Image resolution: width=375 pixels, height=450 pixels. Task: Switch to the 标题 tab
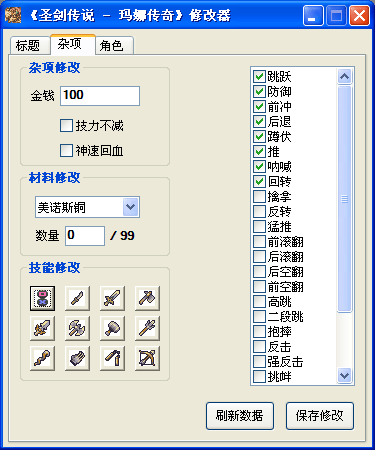(x=28, y=46)
